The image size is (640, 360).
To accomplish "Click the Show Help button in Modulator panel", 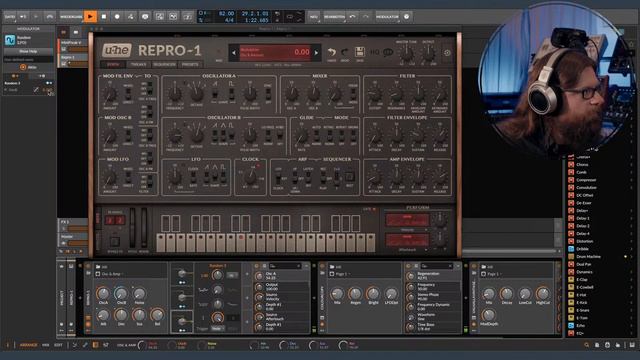I will 28,51.
